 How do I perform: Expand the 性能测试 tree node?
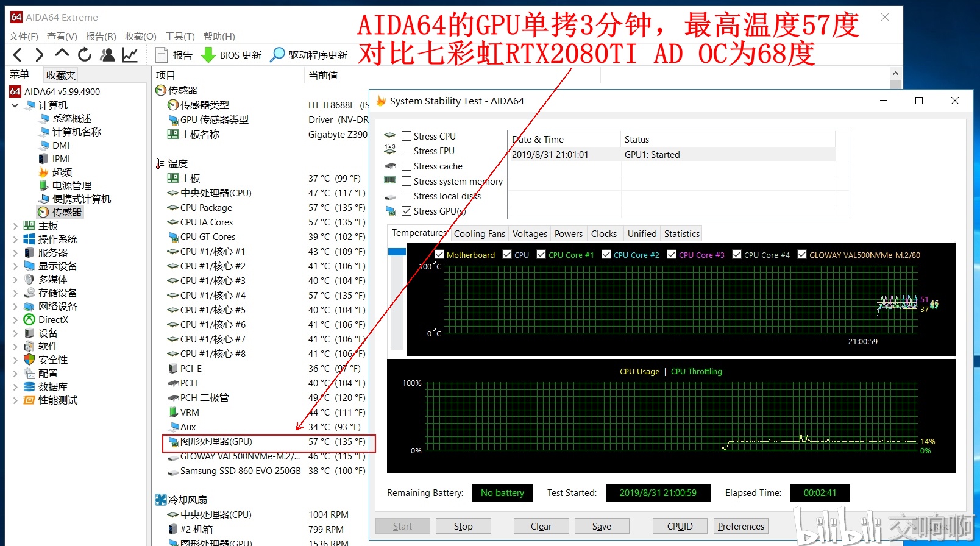click(15, 400)
